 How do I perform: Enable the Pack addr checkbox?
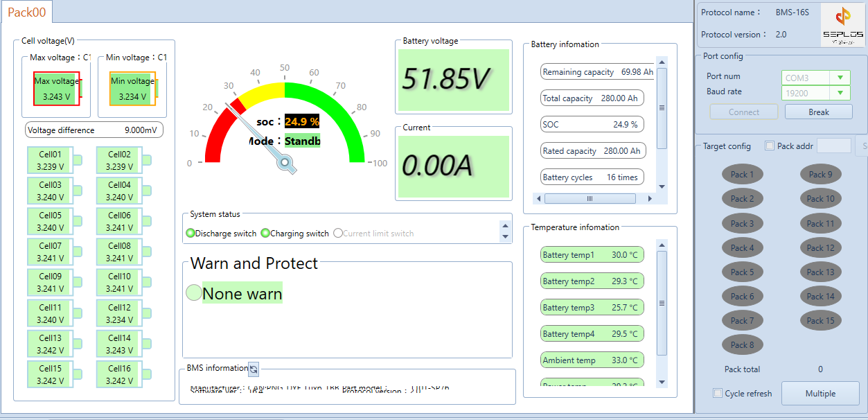(x=769, y=146)
